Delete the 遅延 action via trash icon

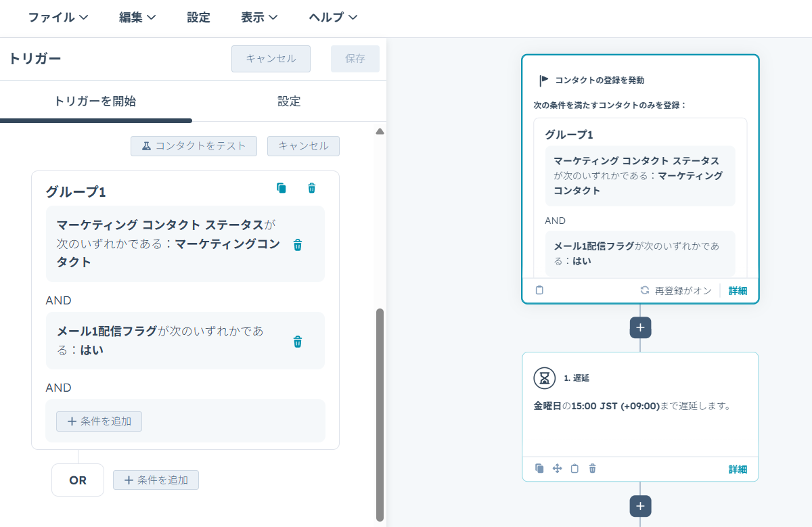point(592,468)
